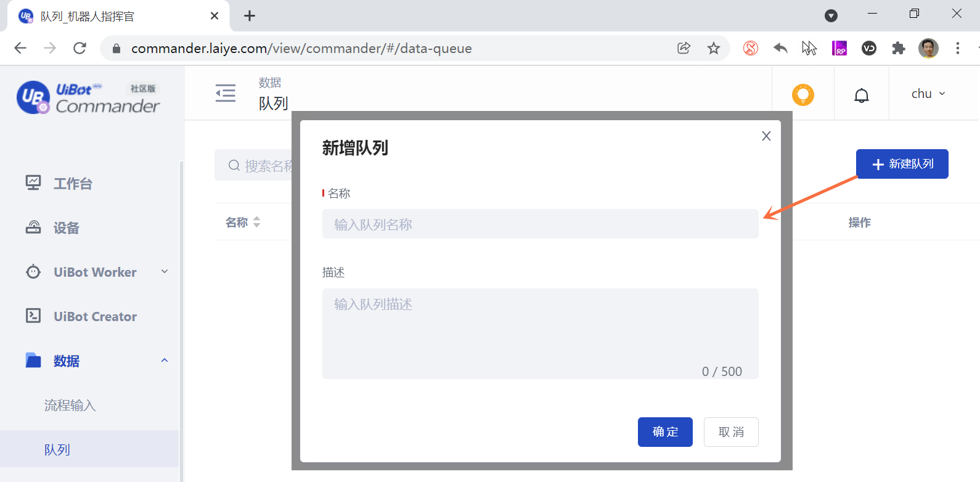Click the gray reply-arrow extension icon
The image size is (980, 482).
pos(780,48)
